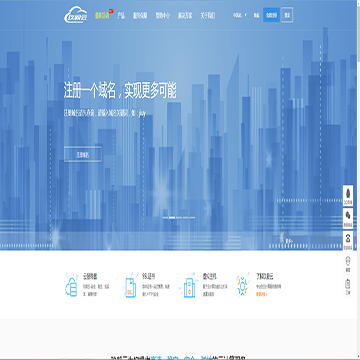The image size is (360, 360).
Task: Click the lightbulb suggestion sidebar icon
Action: 348,263
